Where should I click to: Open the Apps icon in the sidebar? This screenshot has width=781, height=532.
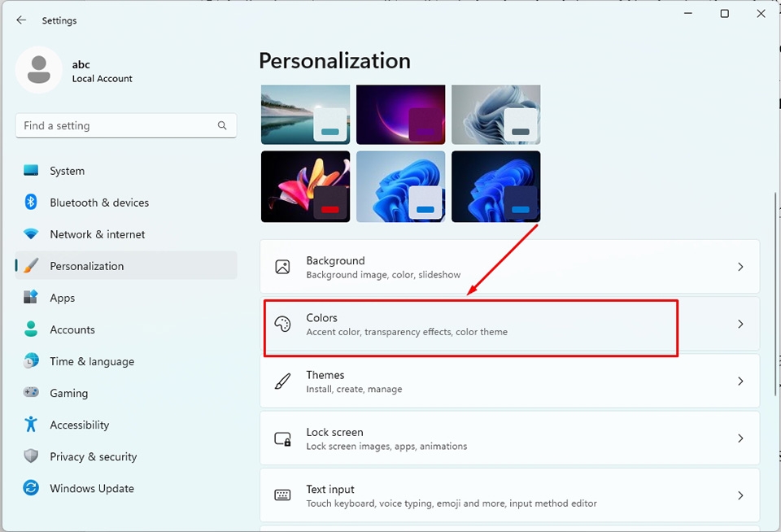30,298
